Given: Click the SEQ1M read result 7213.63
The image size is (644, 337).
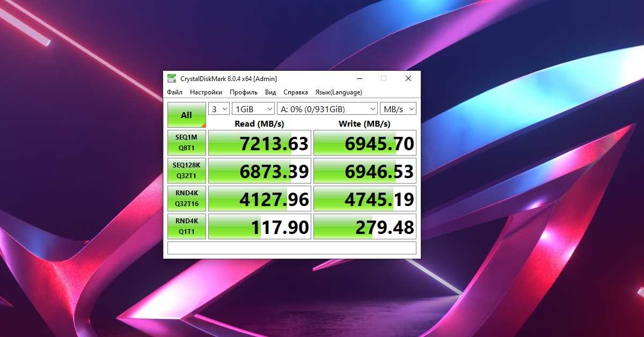Looking at the screenshot, I should tap(260, 143).
